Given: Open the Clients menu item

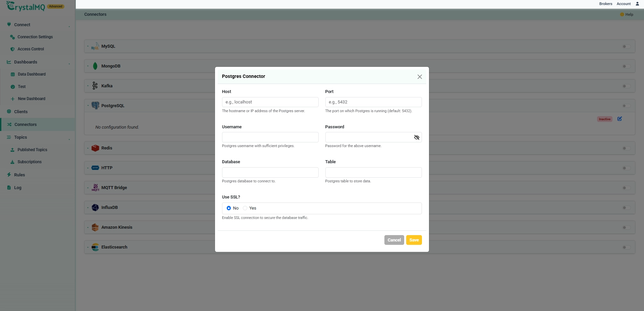Looking at the screenshot, I should (21, 112).
